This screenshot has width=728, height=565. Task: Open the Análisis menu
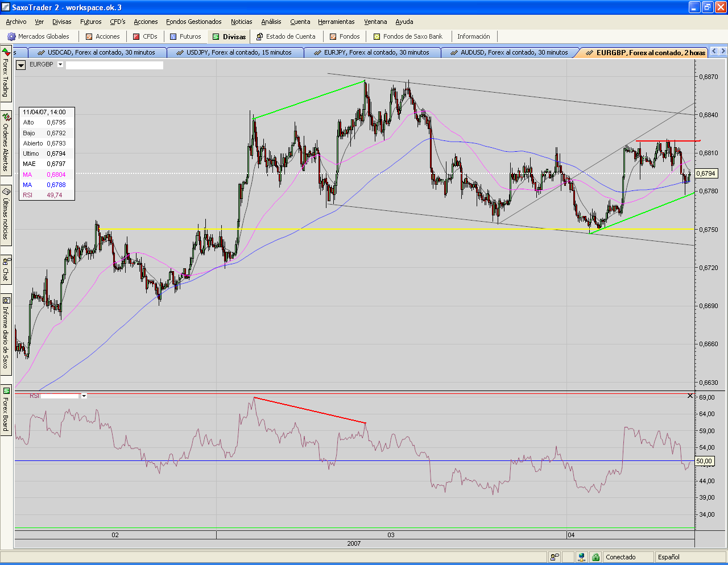point(271,22)
